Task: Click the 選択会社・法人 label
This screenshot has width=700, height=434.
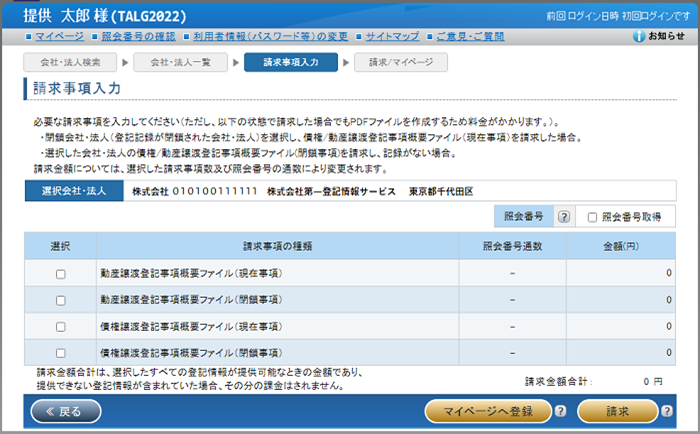Action: 74,191
